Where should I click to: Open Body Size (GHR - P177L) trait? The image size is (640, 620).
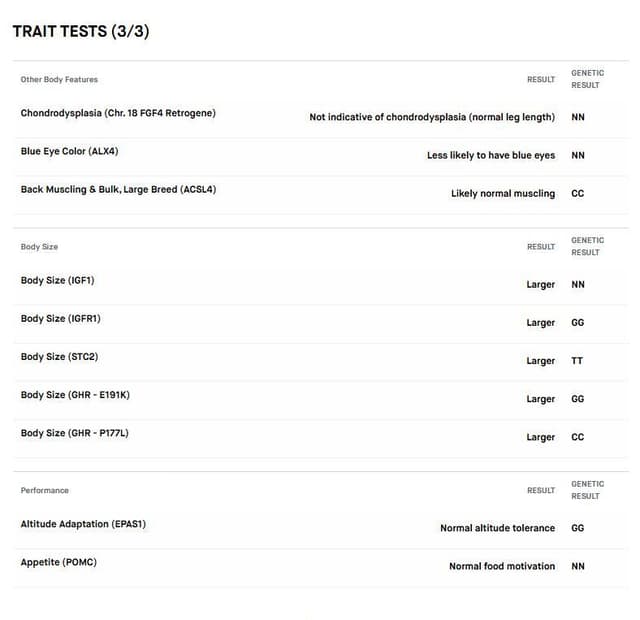click(75, 433)
